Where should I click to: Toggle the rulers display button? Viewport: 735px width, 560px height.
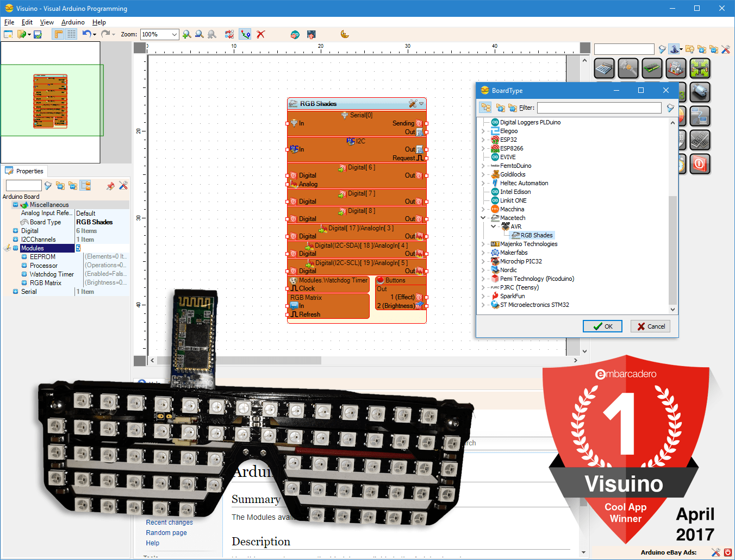58,34
